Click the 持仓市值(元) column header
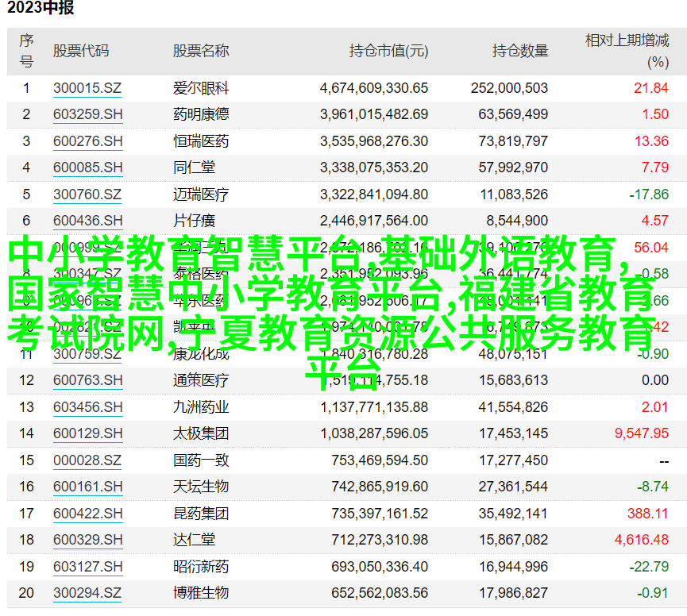This screenshot has height=616, width=687. pyautogui.click(x=388, y=51)
